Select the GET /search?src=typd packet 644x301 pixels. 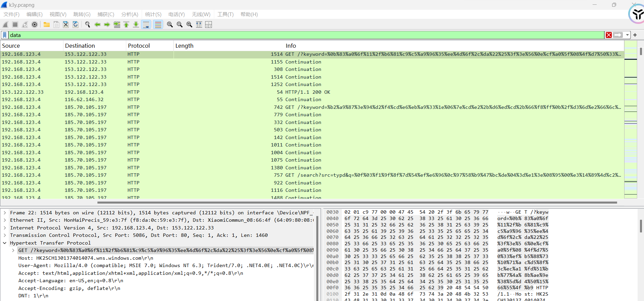(x=312, y=175)
